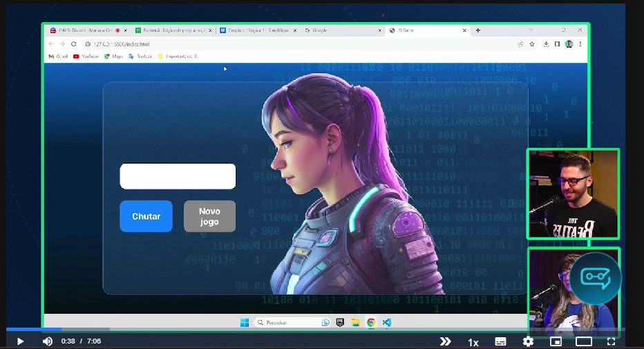This screenshot has height=349, width=644.
Task: Switch to the Dropbox lógica 1 tab
Action: click(x=258, y=30)
